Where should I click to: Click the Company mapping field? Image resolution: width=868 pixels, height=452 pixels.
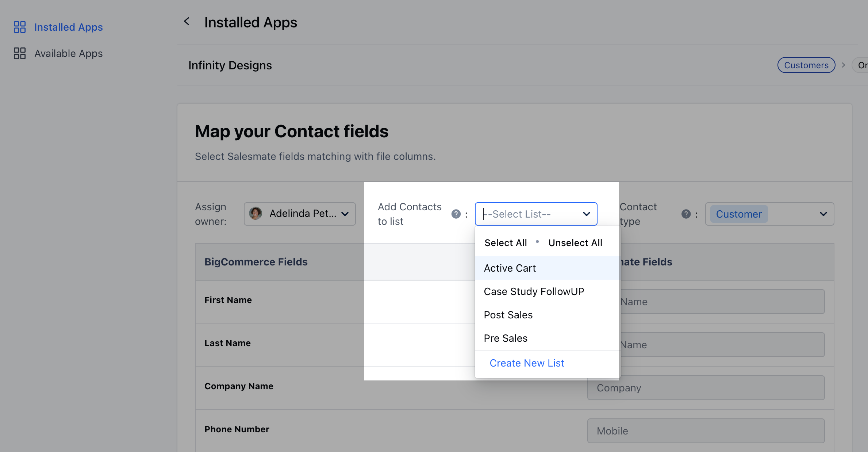point(706,388)
